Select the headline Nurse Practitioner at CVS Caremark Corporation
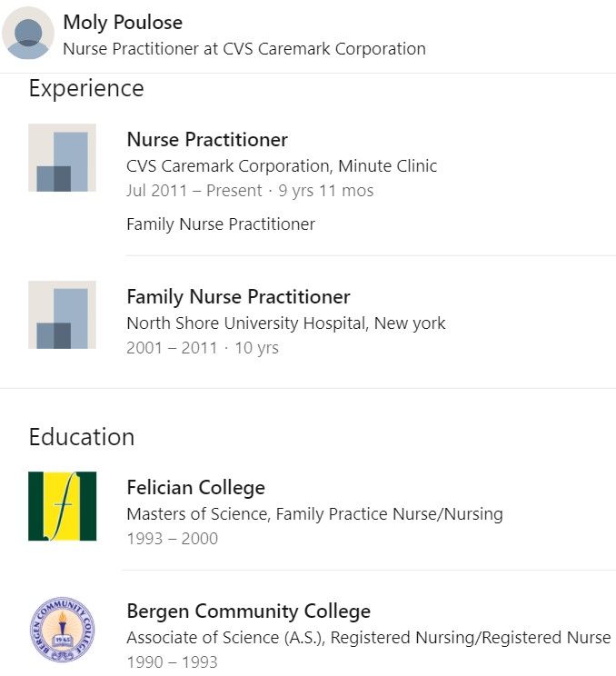Viewport: 616px width, 676px height. (244, 49)
